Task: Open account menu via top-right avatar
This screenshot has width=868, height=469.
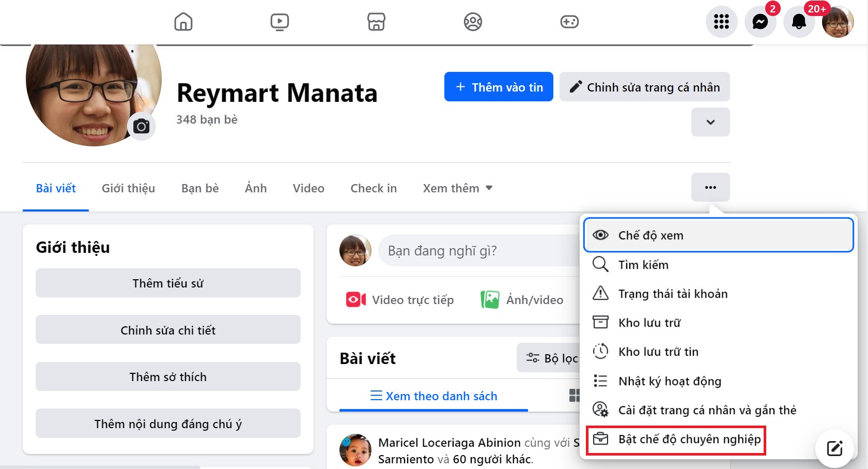Action: pos(838,22)
